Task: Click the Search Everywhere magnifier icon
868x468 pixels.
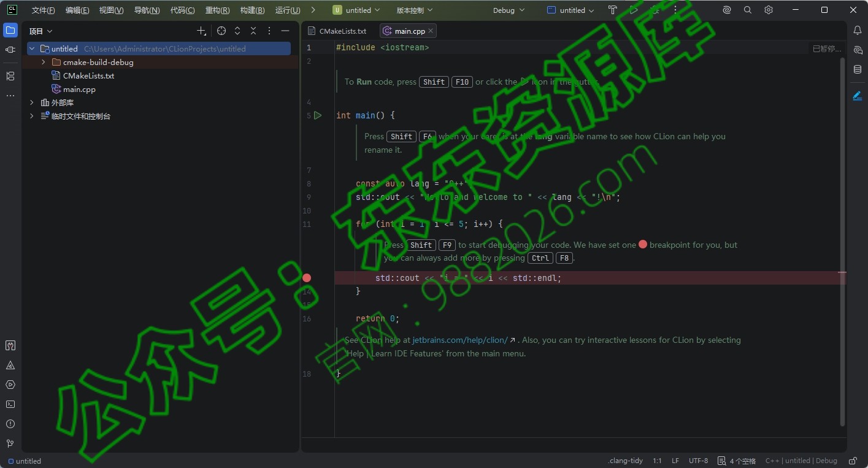Action: tap(747, 10)
